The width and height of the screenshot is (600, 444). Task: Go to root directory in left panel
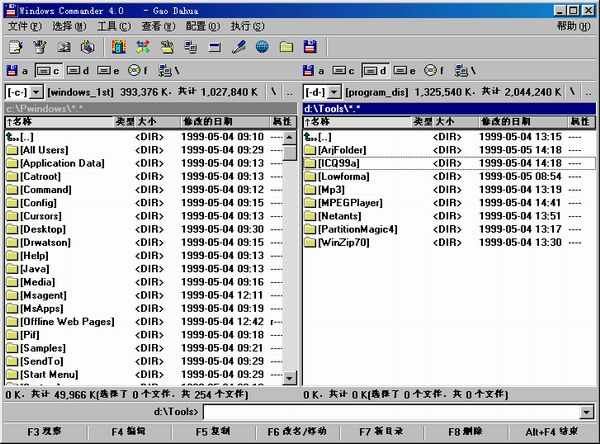tap(274, 92)
